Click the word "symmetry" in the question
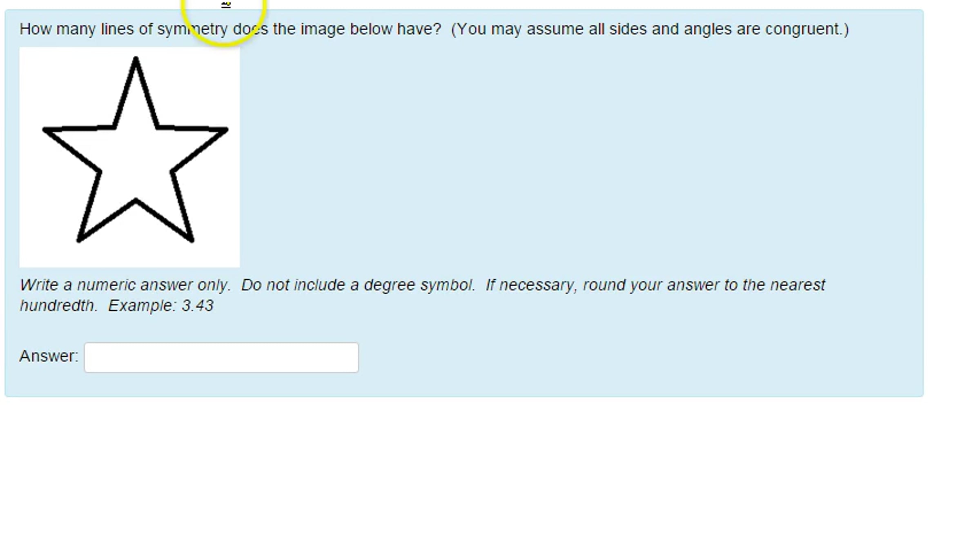The height and width of the screenshot is (551, 980). [x=193, y=29]
